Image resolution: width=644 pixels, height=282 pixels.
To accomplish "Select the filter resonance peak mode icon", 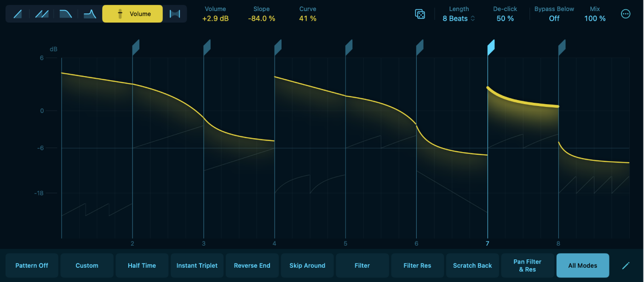I will [x=90, y=14].
